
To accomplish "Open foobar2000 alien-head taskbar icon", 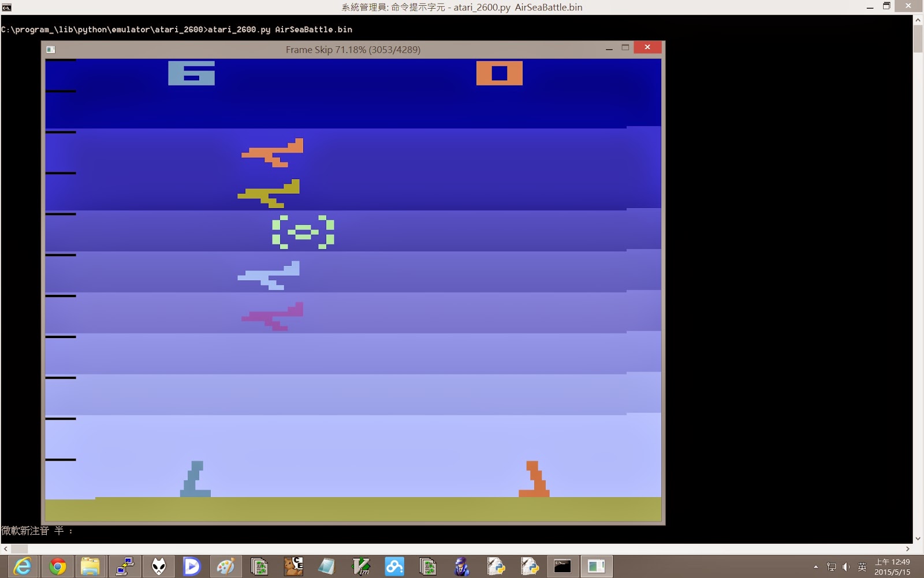I will 159,566.
